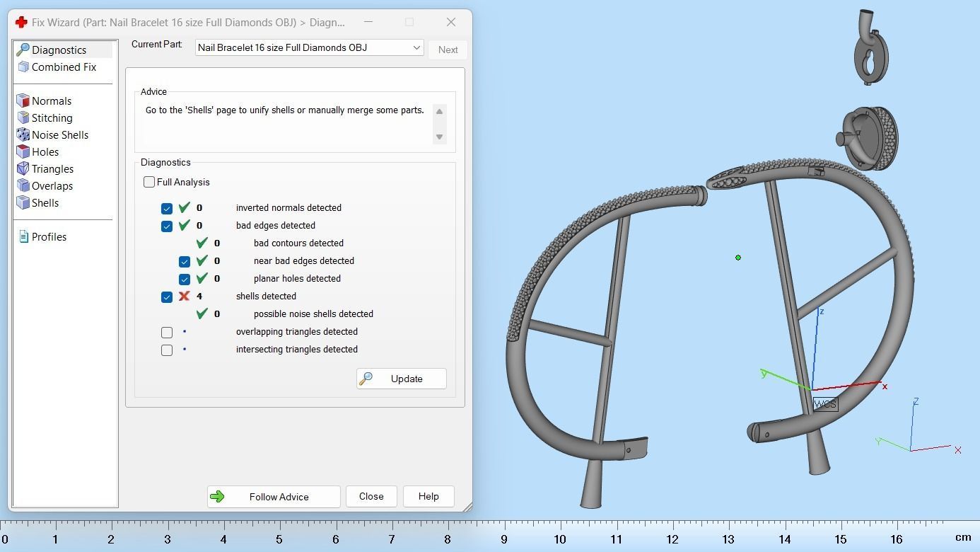Click the red cross Fix Wizard title icon
Image resolution: width=980 pixels, height=552 pixels.
[x=21, y=22]
